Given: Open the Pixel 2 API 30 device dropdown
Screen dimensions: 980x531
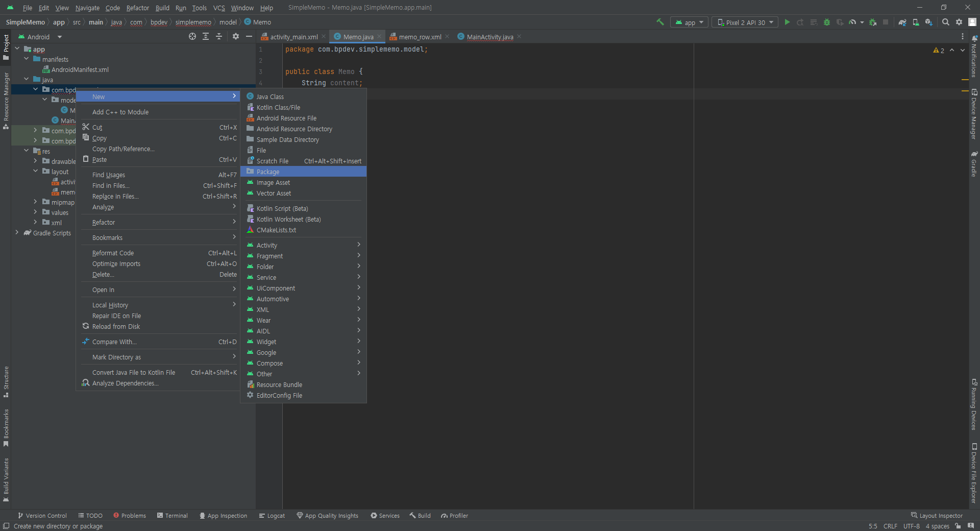Looking at the screenshot, I should [745, 22].
